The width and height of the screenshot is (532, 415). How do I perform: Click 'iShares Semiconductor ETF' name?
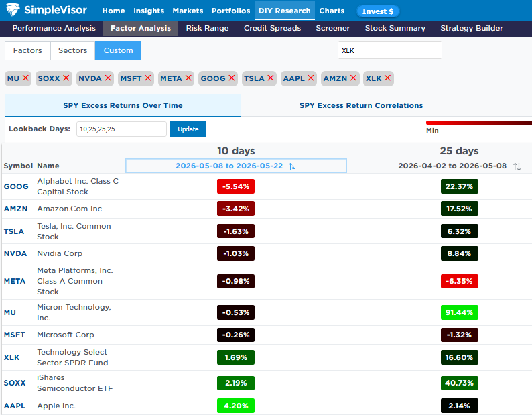[x=74, y=383]
